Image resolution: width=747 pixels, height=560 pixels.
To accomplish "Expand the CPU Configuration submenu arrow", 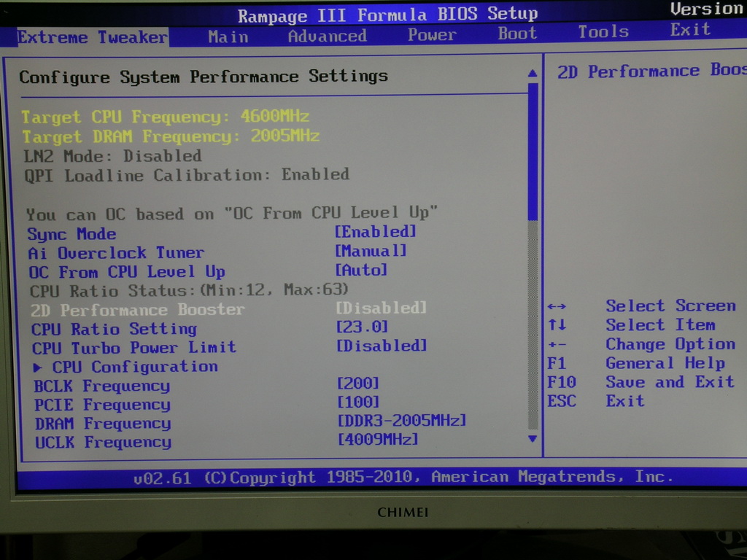I will [x=38, y=367].
